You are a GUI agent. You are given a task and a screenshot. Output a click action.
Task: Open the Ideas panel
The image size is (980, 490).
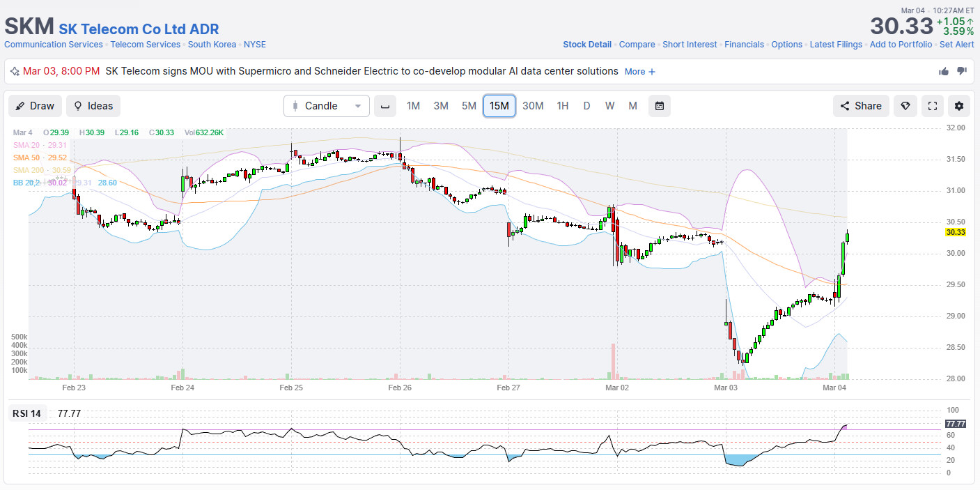[x=93, y=106]
